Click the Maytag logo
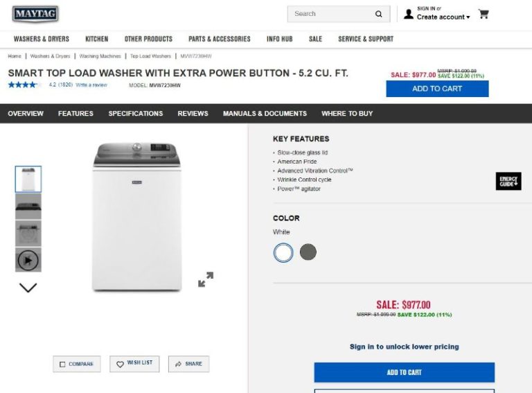Viewport: 532px width, 393px height. pyautogui.click(x=35, y=14)
